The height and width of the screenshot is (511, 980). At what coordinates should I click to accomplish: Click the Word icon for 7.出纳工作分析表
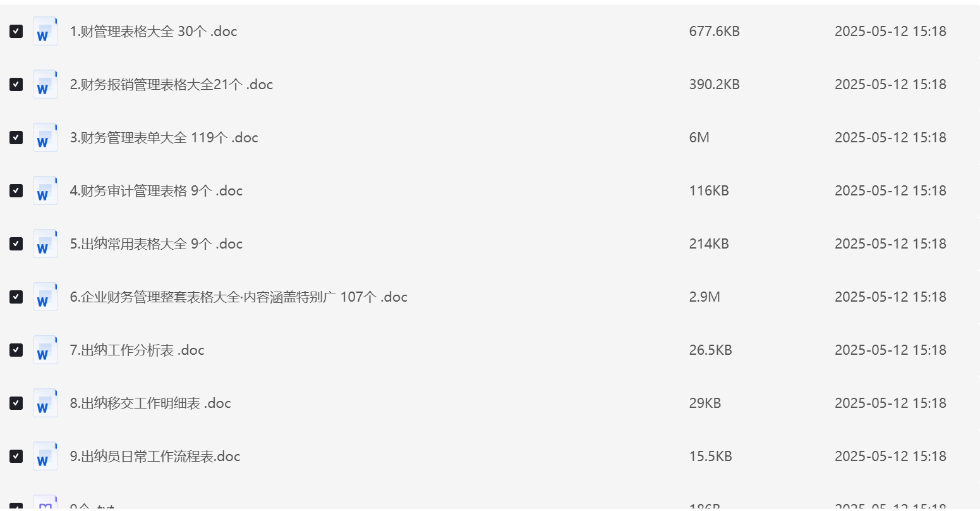pyautogui.click(x=45, y=350)
